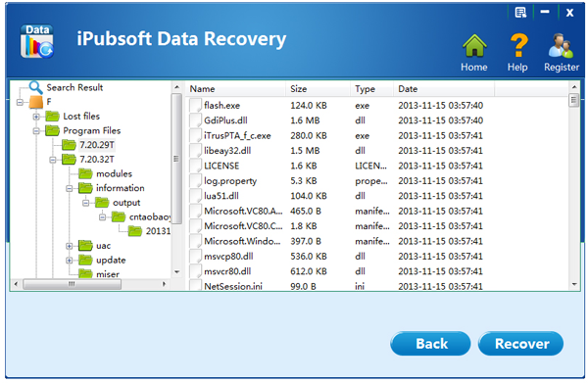Click the Program Files folder icon
Screen dimensions: 588x383
tap(53, 130)
